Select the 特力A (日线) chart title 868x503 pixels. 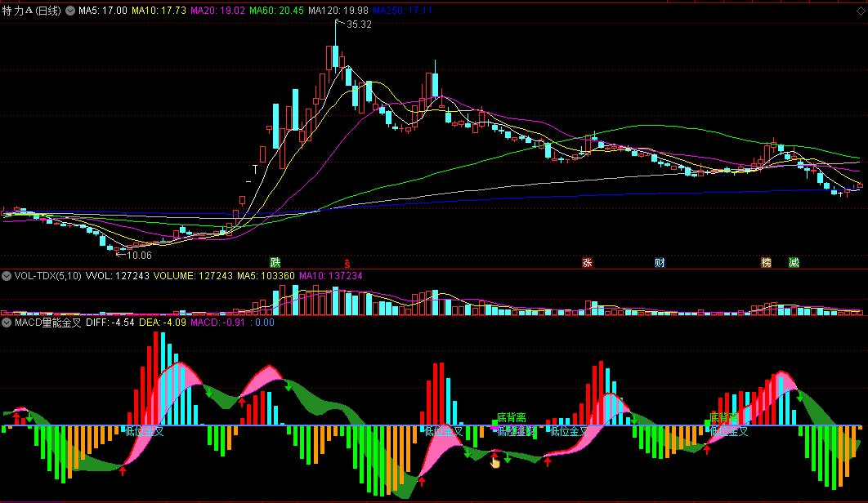pos(32,11)
